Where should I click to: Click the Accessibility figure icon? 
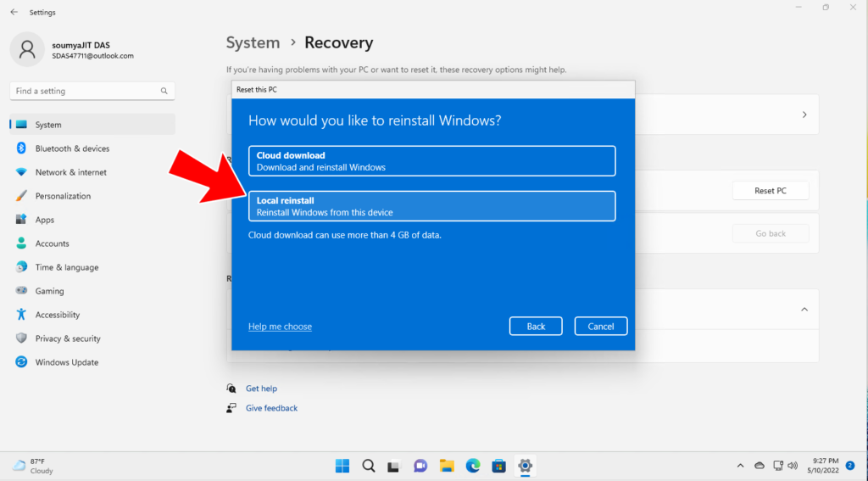point(21,314)
